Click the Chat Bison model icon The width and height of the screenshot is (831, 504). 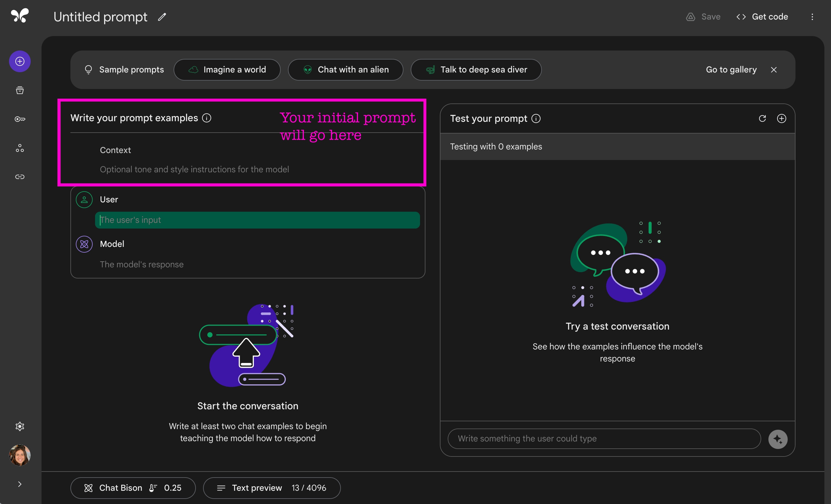click(88, 488)
